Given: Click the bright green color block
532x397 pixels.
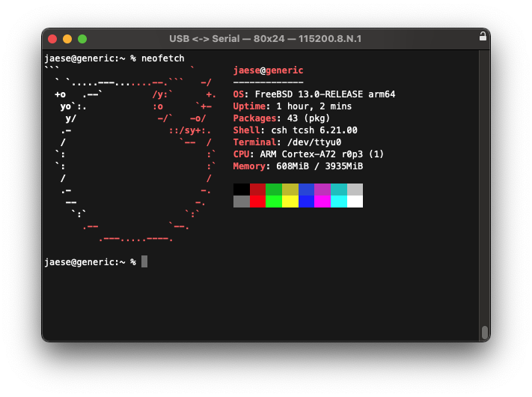Looking at the screenshot, I should pyautogui.click(x=274, y=201).
